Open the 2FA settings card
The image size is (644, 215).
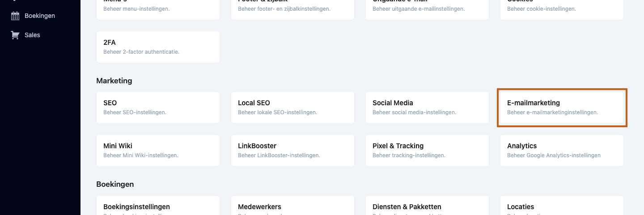click(x=158, y=47)
